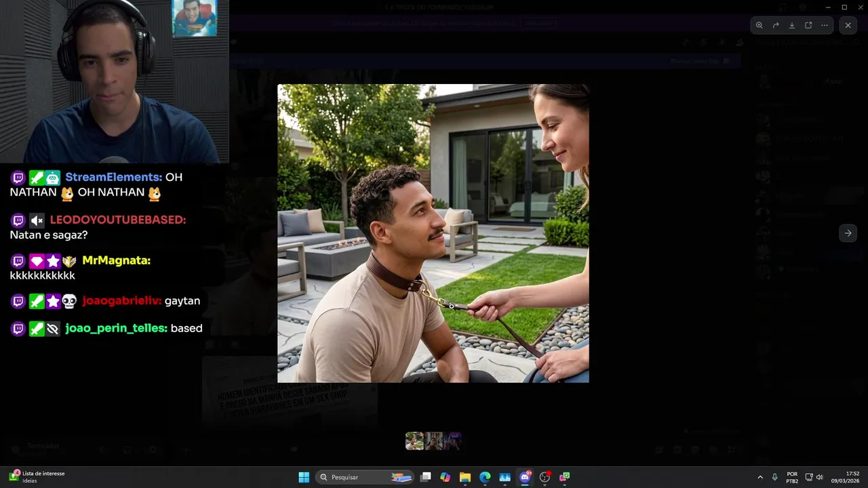Click the LEODOYOUTUBEBASED username in chat
This screenshot has height=488, width=868.
[x=117, y=220]
